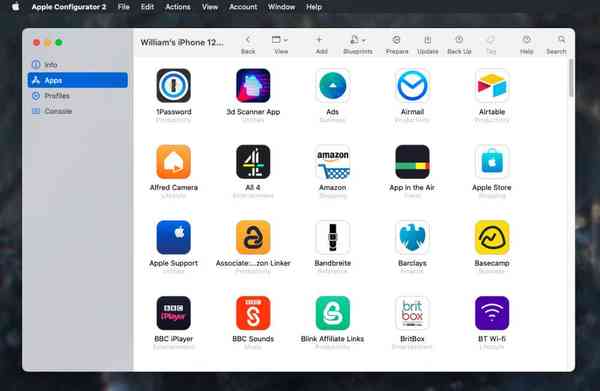
Task: Select the Apple Store app icon
Action: (x=492, y=161)
